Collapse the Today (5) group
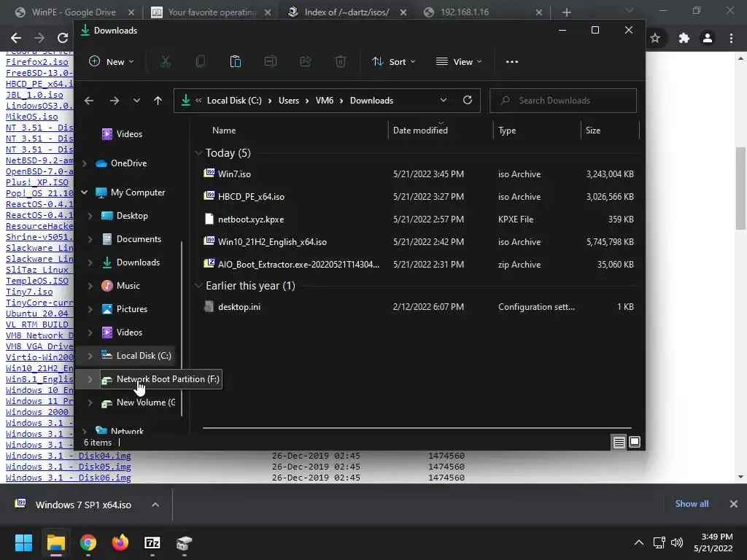The width and height of the screenshot is (747, 560). [198, 153]
